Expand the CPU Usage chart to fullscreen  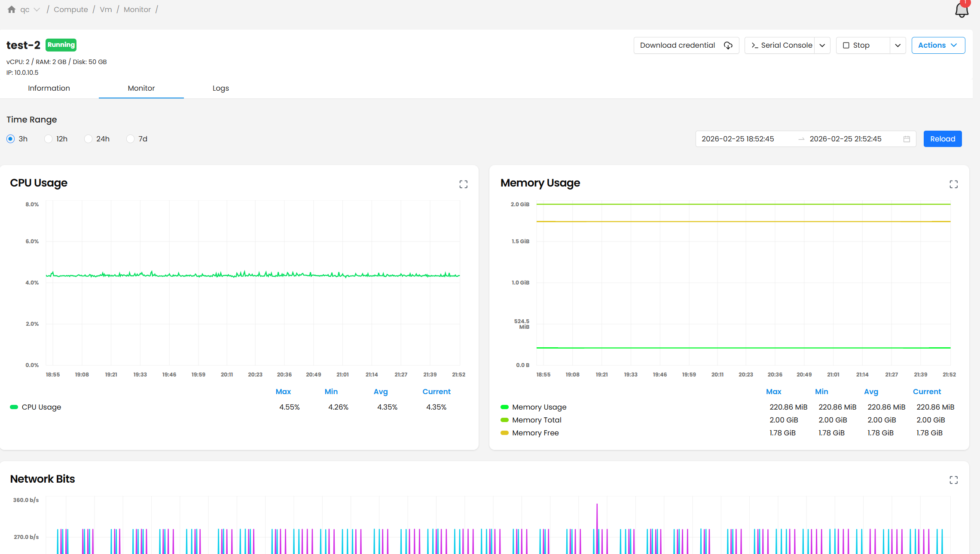[x=463, y=184]
